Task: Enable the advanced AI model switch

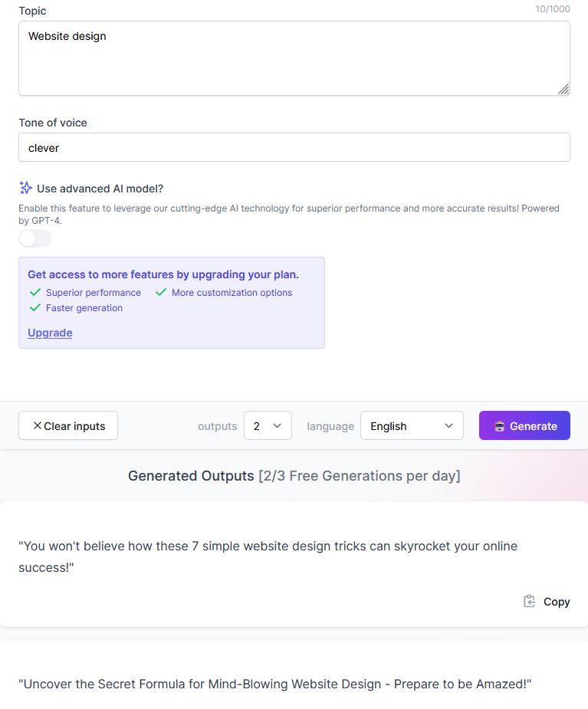Action: [x=35, y=238]
